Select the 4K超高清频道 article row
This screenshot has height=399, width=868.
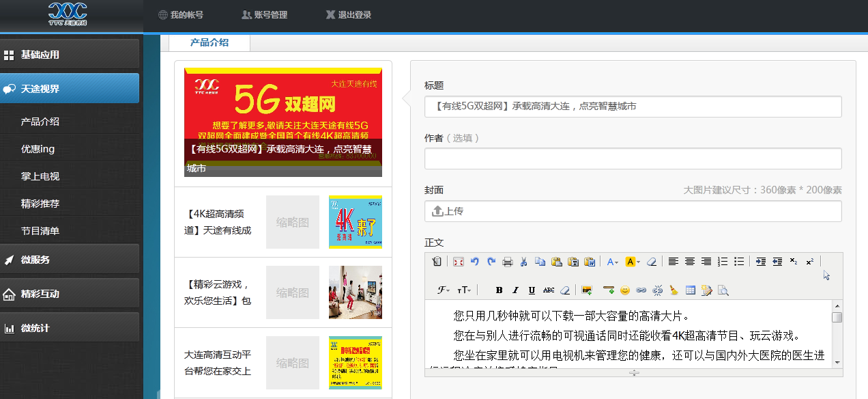click(283, 222)
